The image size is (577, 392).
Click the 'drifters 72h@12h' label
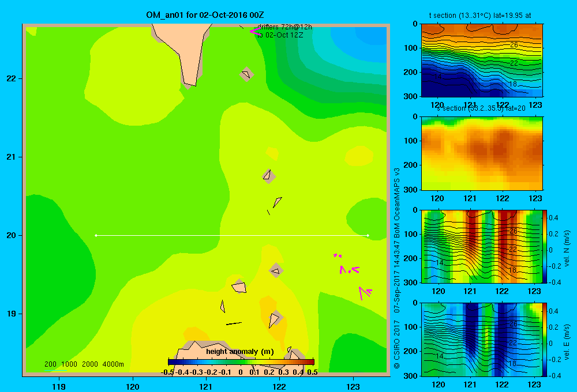284,27
